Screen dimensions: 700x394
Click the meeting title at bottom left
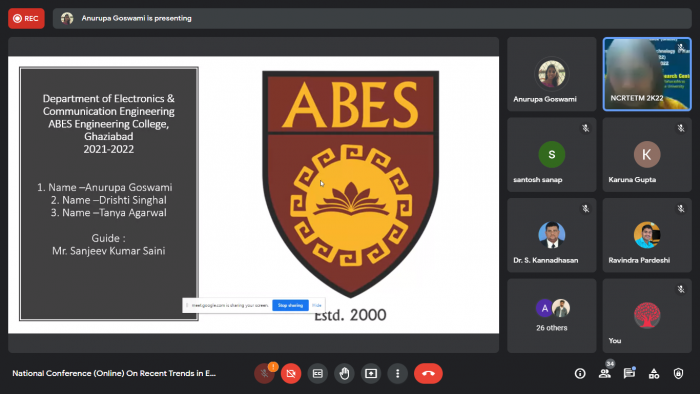[x=114, y=373]
